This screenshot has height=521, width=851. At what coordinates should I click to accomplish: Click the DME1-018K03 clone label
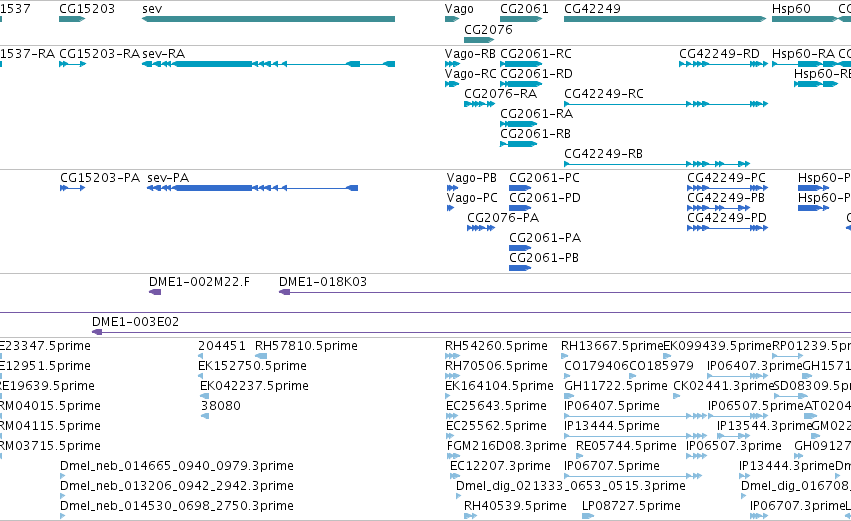click(323, 282)
